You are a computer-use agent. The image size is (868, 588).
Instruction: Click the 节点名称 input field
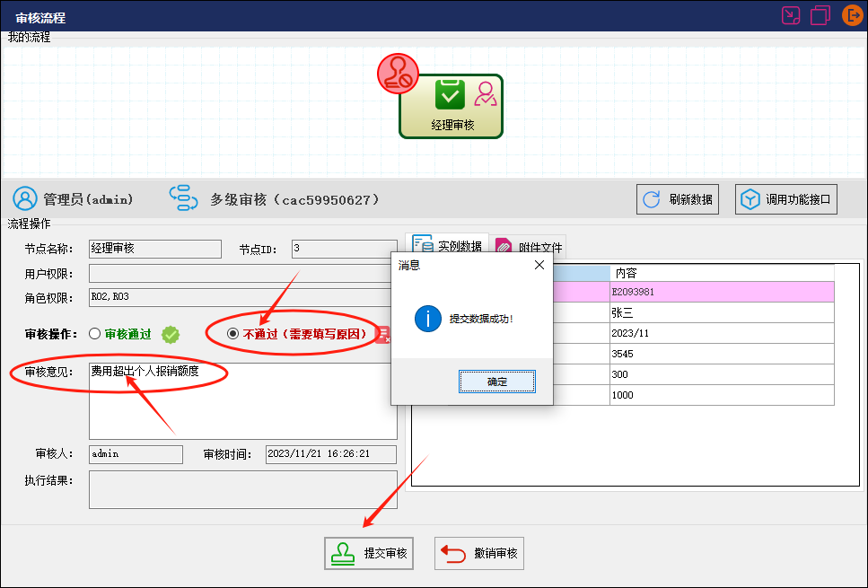point(155,249)
